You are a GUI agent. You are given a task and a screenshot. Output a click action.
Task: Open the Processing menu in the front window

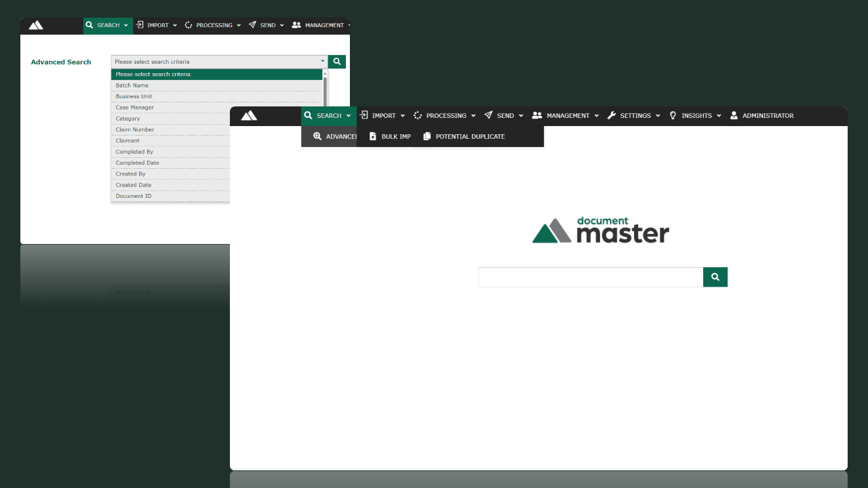445,116
